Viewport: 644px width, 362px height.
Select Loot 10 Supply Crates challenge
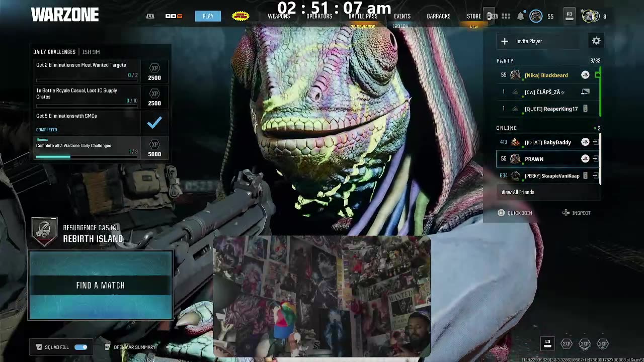[x=87, y=96]
